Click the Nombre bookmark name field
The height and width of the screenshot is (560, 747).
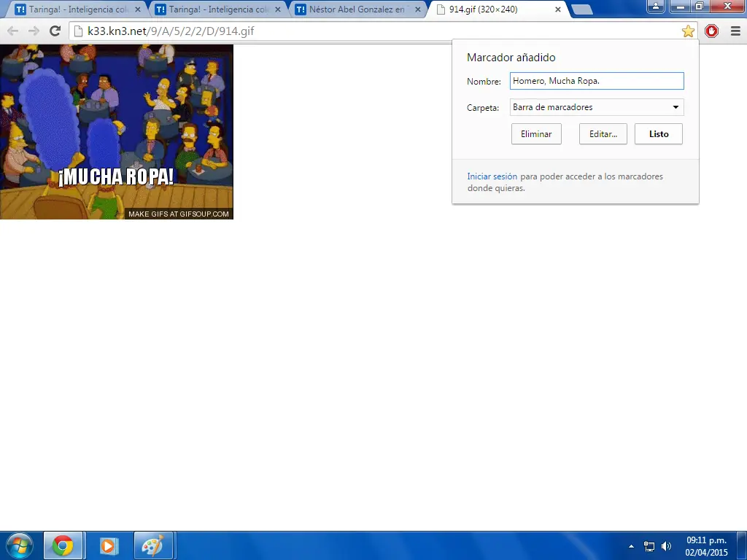(597, 81)
